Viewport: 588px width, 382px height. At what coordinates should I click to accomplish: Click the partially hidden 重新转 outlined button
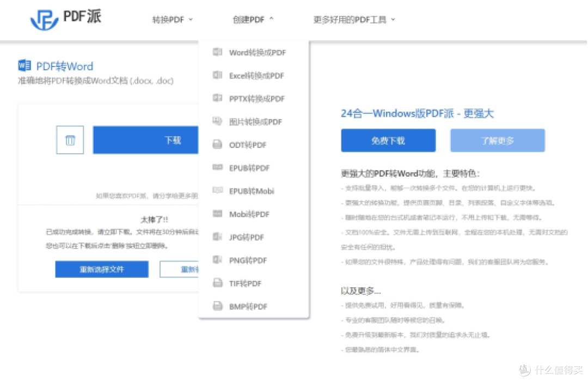[x=180, y=269]
